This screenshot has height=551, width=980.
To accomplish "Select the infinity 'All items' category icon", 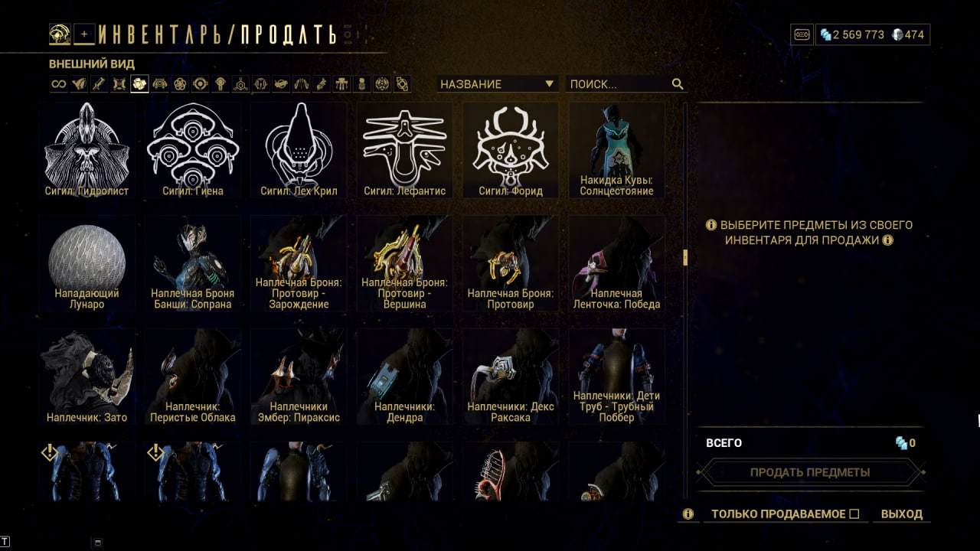I will [59, 84].
